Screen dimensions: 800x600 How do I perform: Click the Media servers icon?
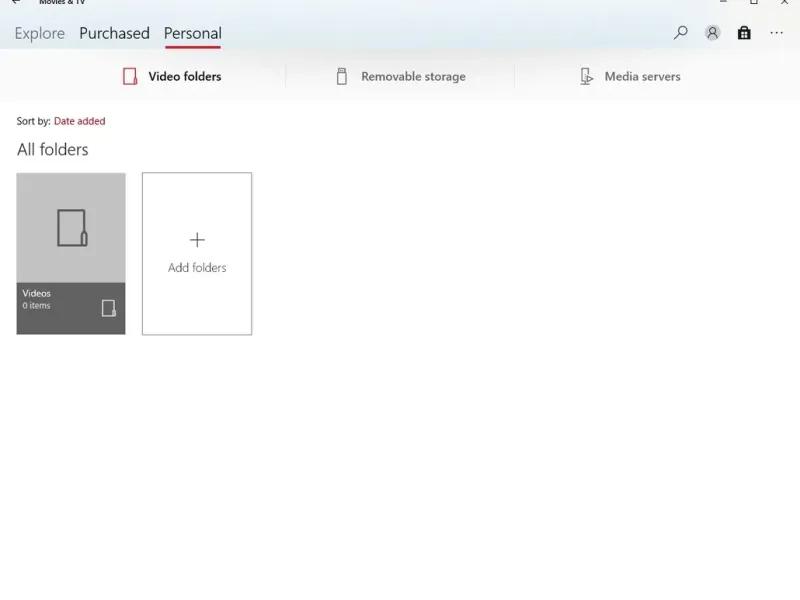click(587, 77)
